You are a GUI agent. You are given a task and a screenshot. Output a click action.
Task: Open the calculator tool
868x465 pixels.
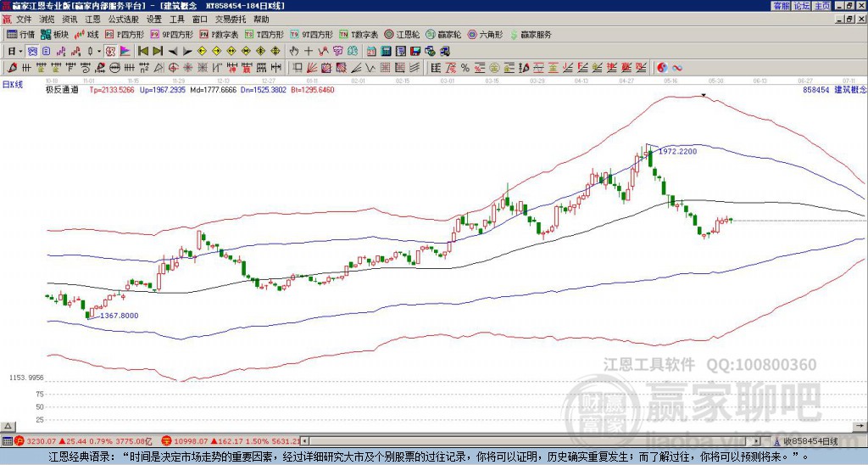(x=386, y=52)
